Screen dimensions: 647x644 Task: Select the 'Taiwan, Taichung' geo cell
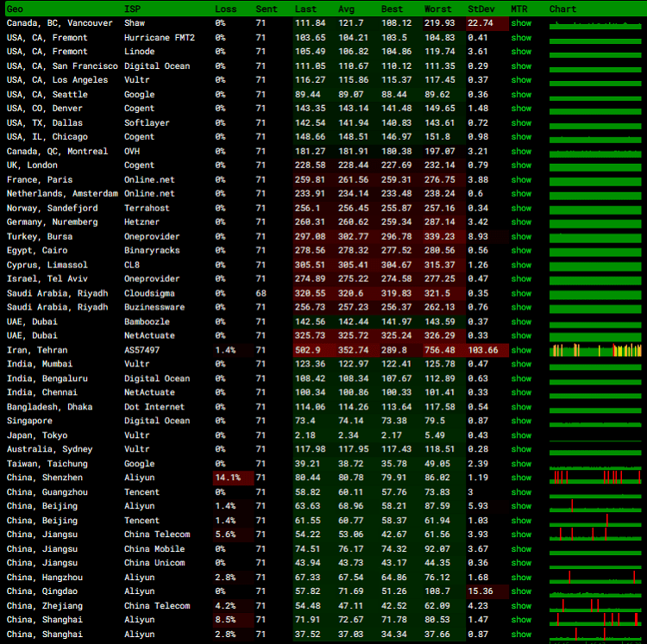tap(47, 464)
